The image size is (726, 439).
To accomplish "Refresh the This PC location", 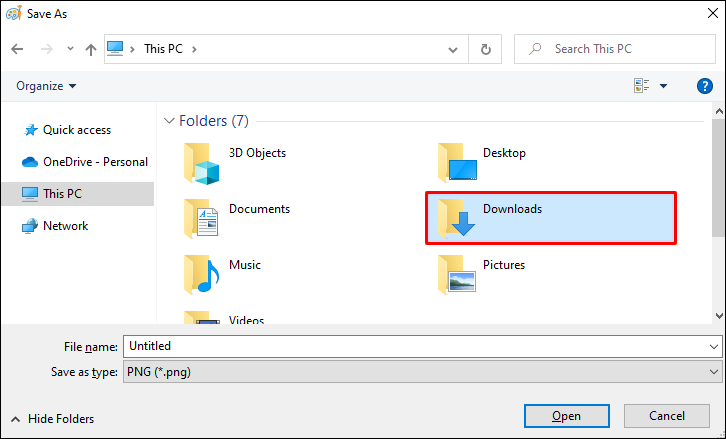I will click(485, 48).
